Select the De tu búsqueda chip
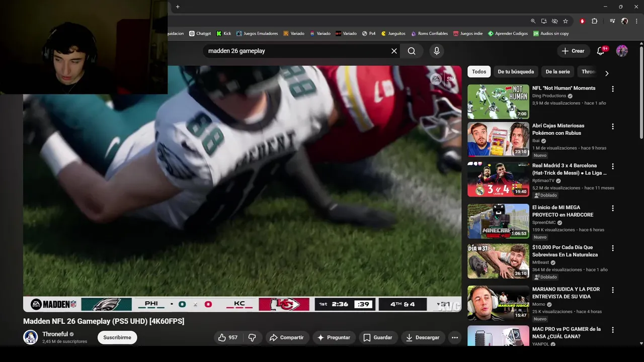The height and width of the screenshot is (362, 644). (x=516, y=72)
